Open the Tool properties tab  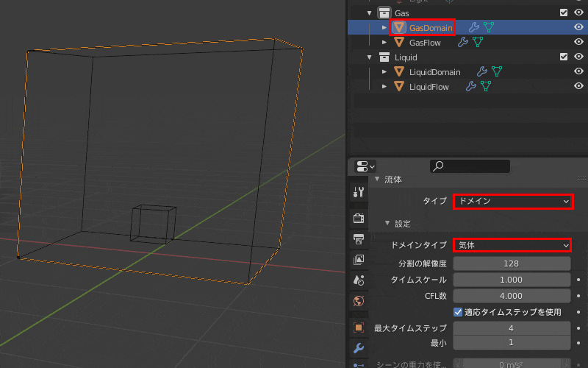359,192
